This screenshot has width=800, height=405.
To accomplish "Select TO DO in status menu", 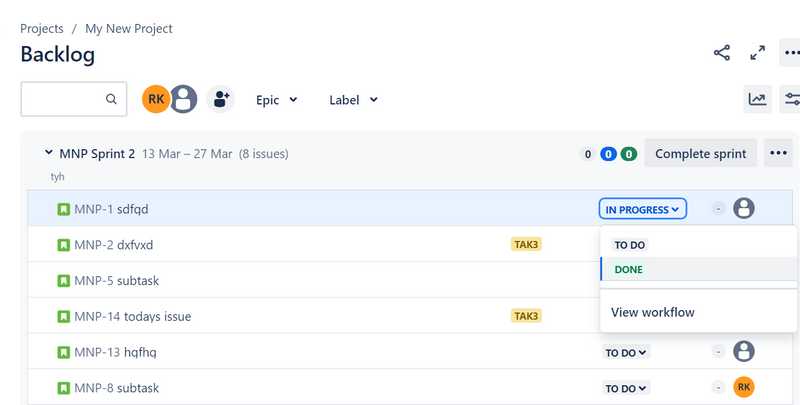I will coord(630,245).
